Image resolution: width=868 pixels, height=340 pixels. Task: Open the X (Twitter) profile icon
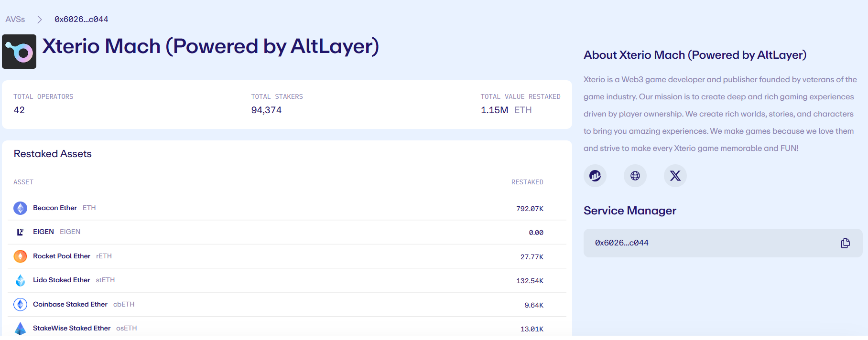click(x=675, y=176)
